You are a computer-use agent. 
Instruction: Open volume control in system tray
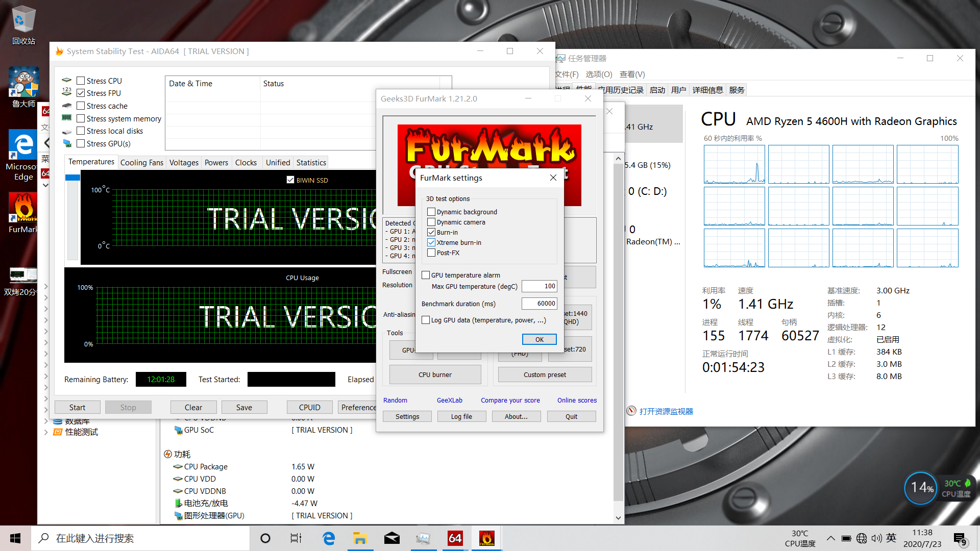click(x=876, y=538)
